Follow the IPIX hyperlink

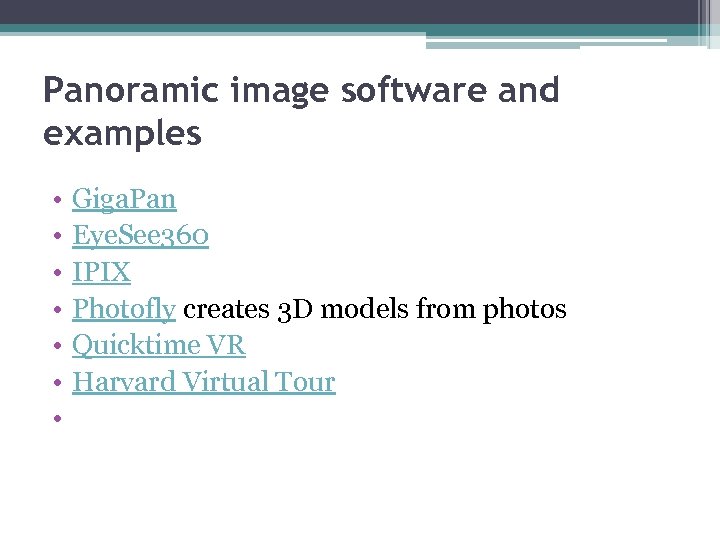click(101, 272)
